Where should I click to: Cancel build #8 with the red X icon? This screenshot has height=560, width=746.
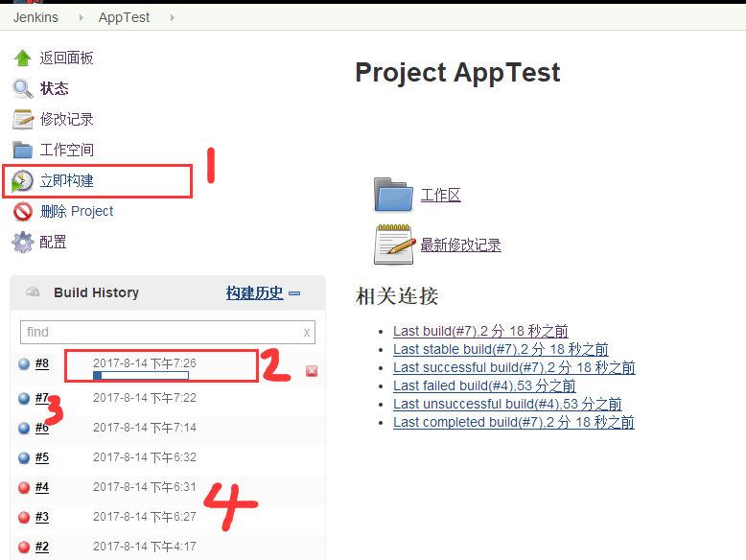312,371
